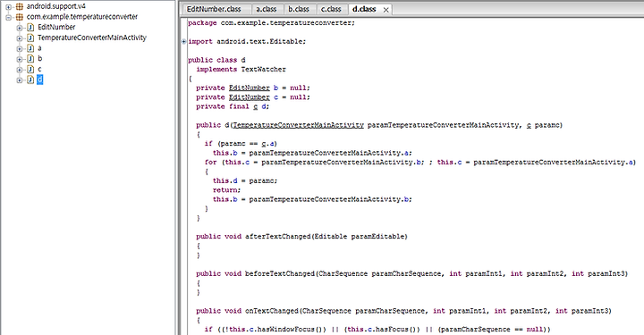Click the TemperatureConverterMainActivity class file icon
The image size is (644, 335).
click(30, 38)
